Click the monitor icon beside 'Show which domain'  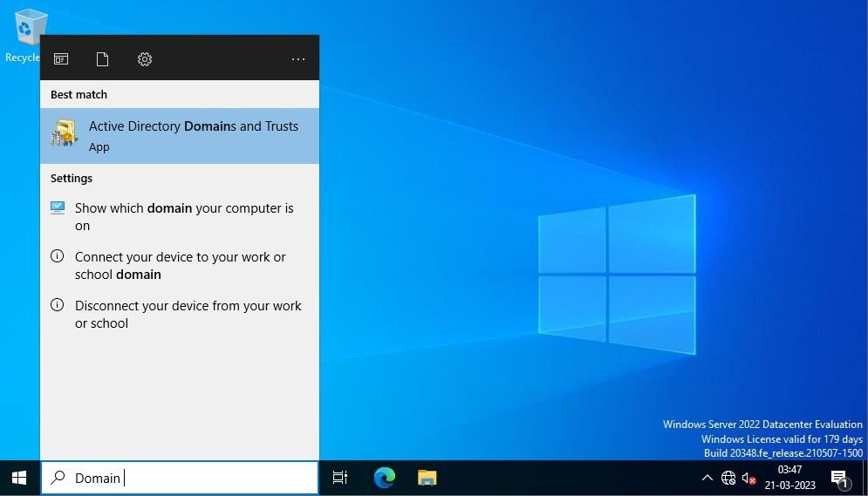57,208
